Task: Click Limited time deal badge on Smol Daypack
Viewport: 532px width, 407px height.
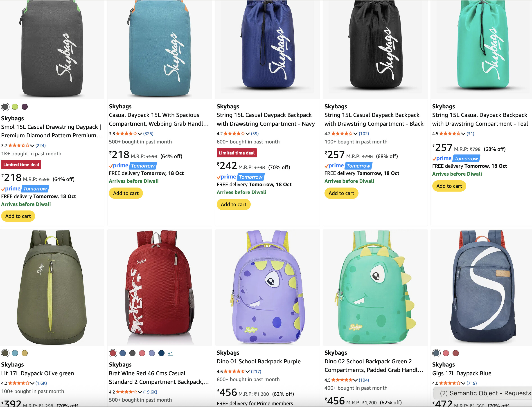Action: coord(21,165)
